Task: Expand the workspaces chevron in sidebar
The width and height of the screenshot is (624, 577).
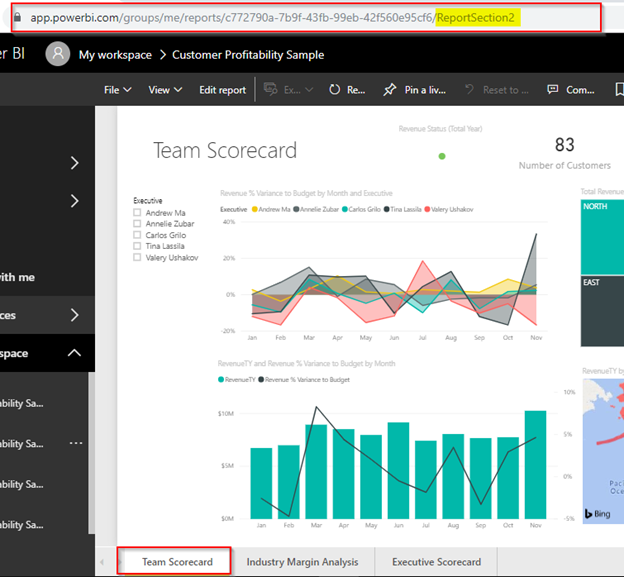Action: pyautogui.click(x=74, y=315)
